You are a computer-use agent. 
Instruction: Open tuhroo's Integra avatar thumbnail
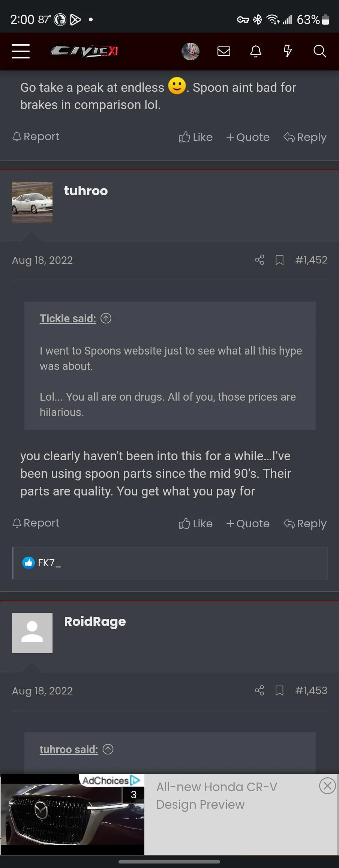point(32,202)
